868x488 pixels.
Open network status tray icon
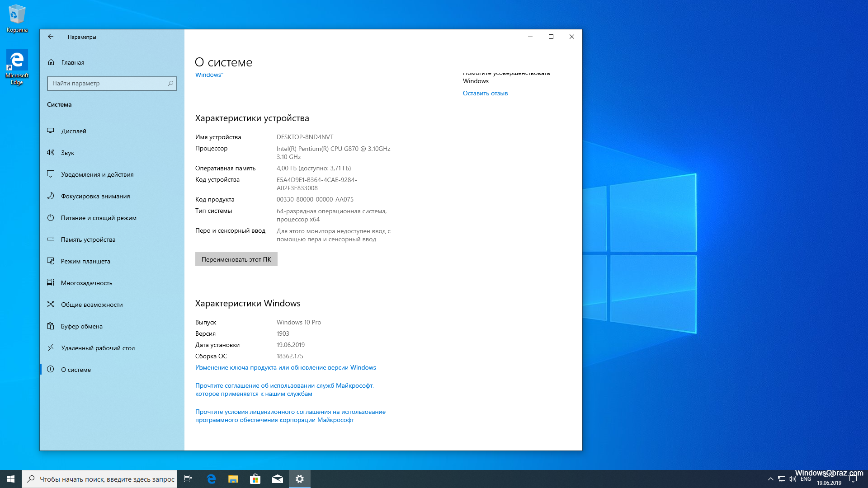(x=782, y=479)
